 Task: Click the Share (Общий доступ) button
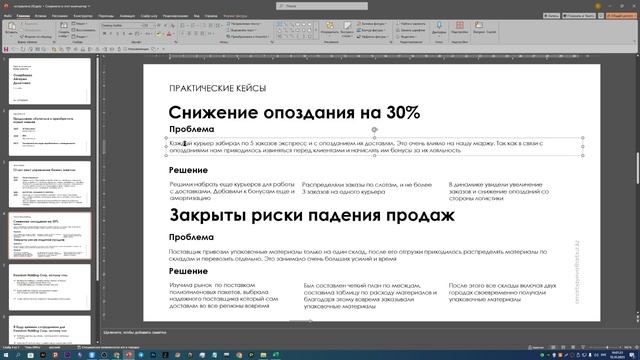click(x=621, y=16)
